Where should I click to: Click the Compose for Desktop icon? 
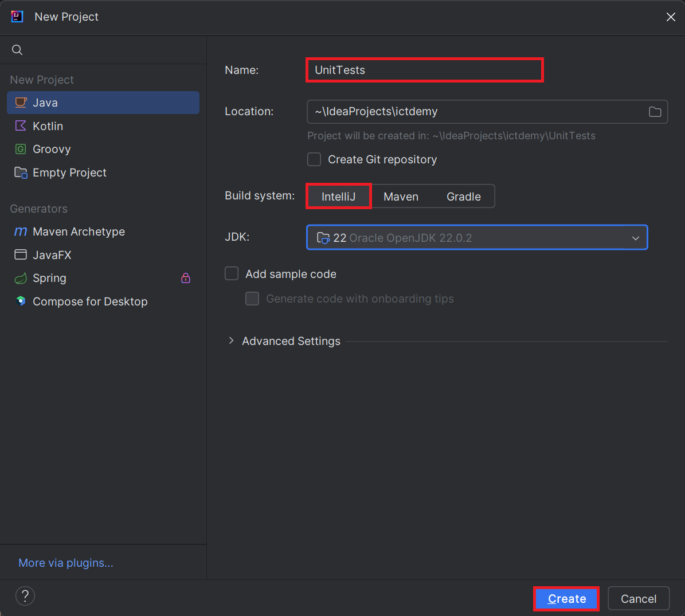21,301
